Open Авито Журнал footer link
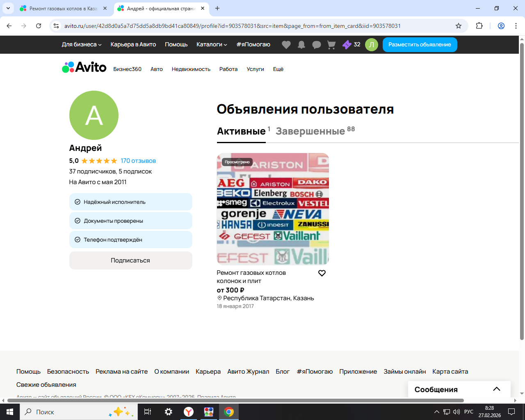The width and height of the screenshot is (525, 420). pos(249,372)
